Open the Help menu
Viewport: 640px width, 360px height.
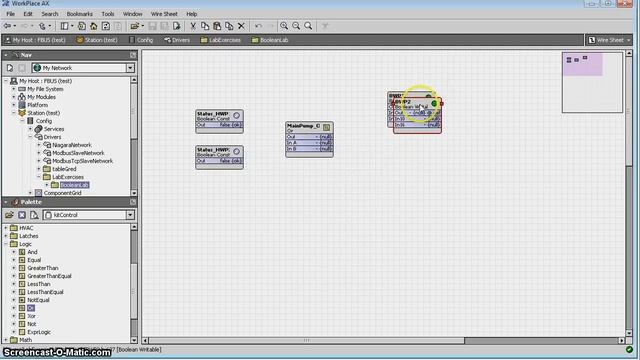pyautogui.click(x=192, y=14)
